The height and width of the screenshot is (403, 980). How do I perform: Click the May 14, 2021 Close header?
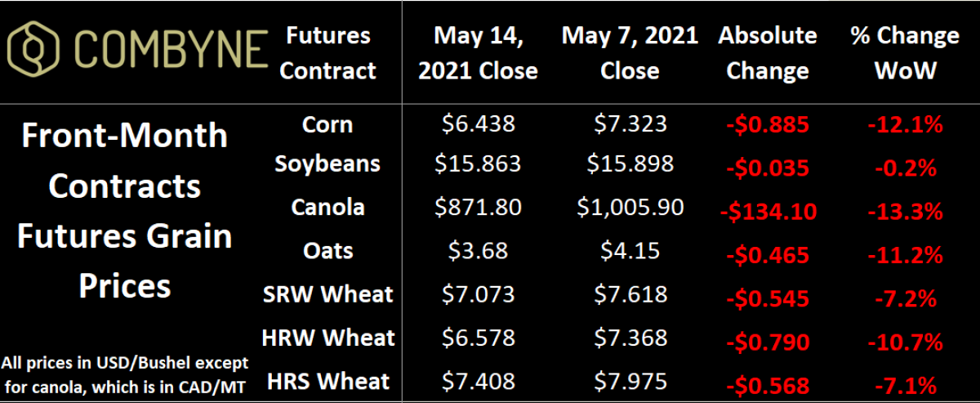(478, 53)
